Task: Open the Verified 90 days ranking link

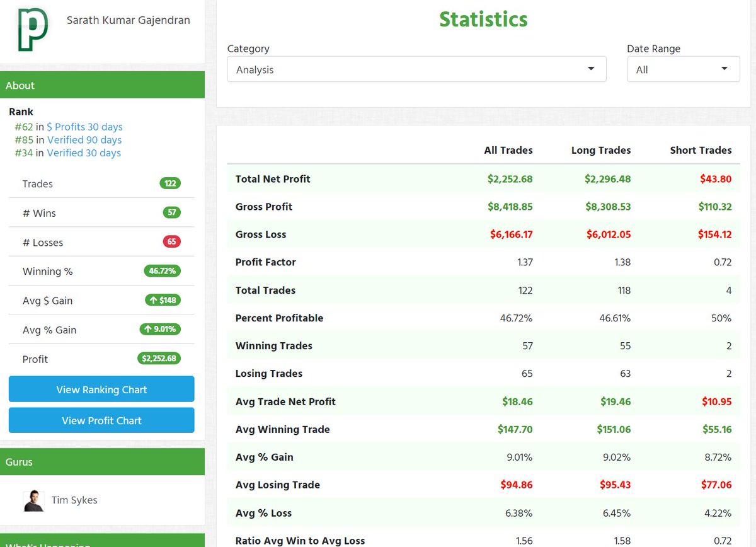Action: (x=84, y=140)
